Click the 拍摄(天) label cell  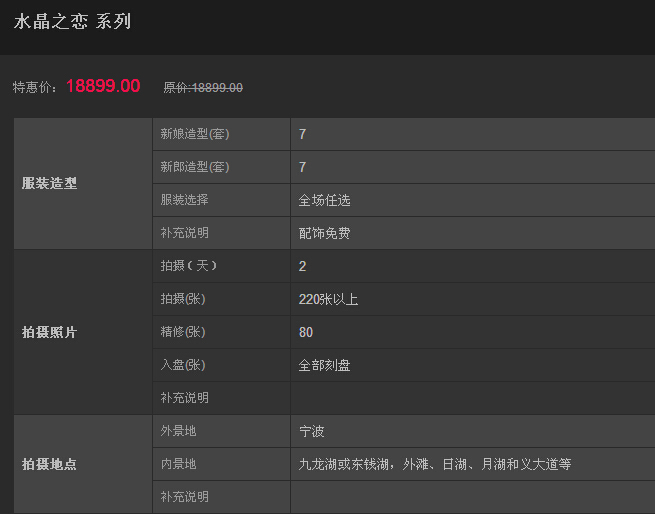(221, 266)
